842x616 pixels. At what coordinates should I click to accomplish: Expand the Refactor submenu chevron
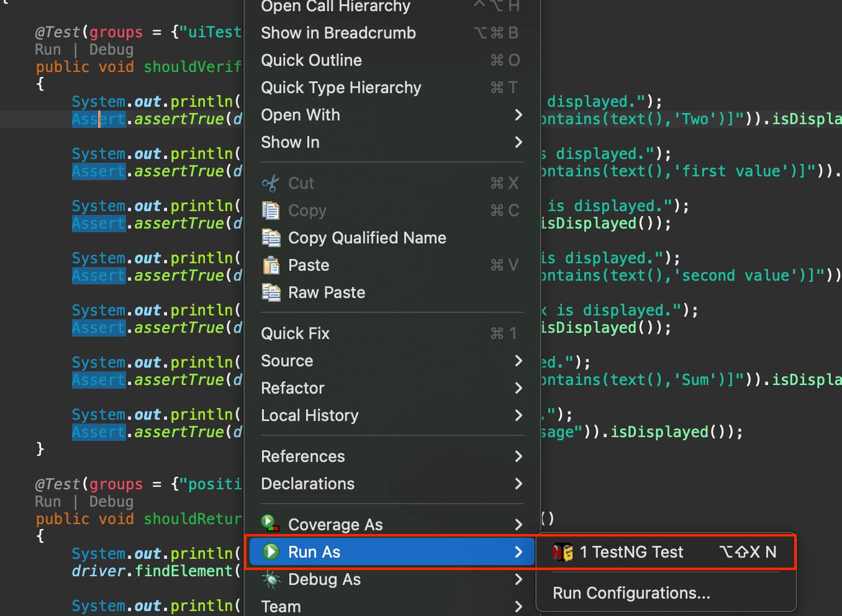point(518,388)
